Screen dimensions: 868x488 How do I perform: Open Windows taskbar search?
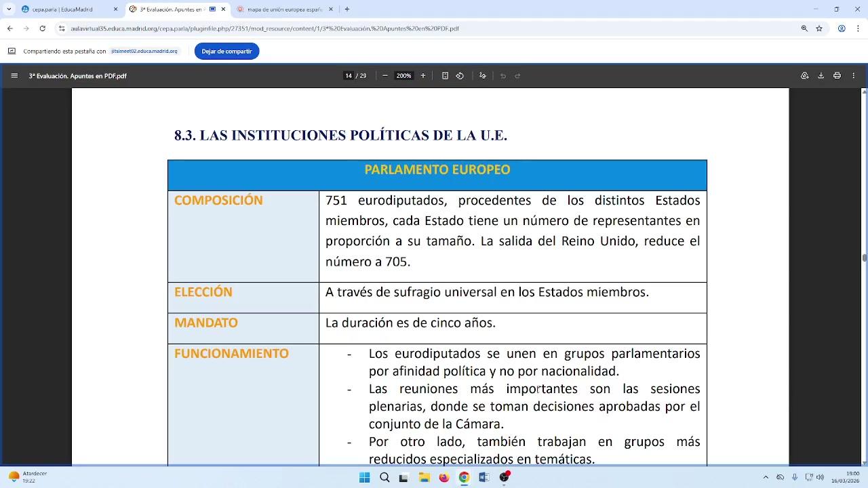click(x=384, y=477)
